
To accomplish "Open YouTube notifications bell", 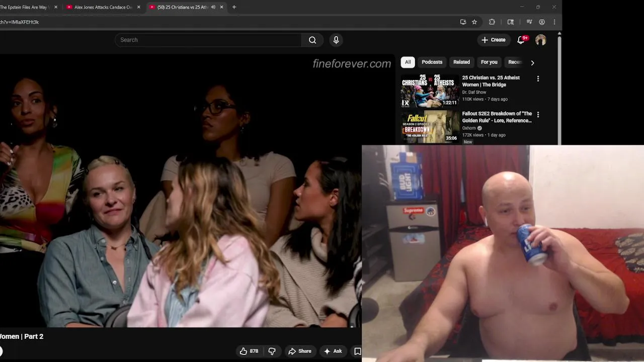I will tap(521, 40).
